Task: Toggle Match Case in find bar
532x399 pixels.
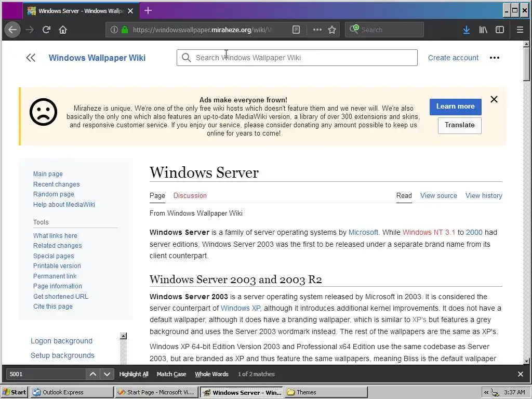Action: coord(171,374)
